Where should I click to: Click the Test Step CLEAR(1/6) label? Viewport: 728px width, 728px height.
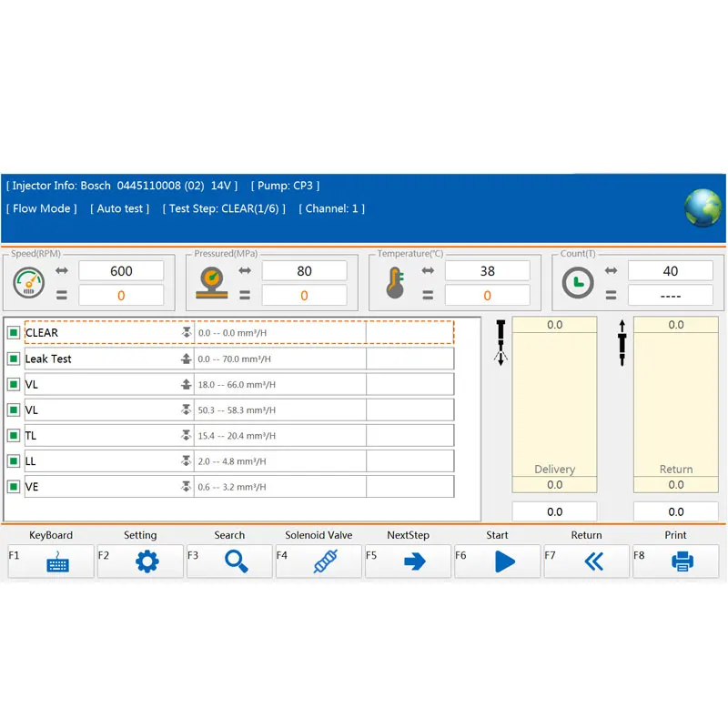coord(224,208)
